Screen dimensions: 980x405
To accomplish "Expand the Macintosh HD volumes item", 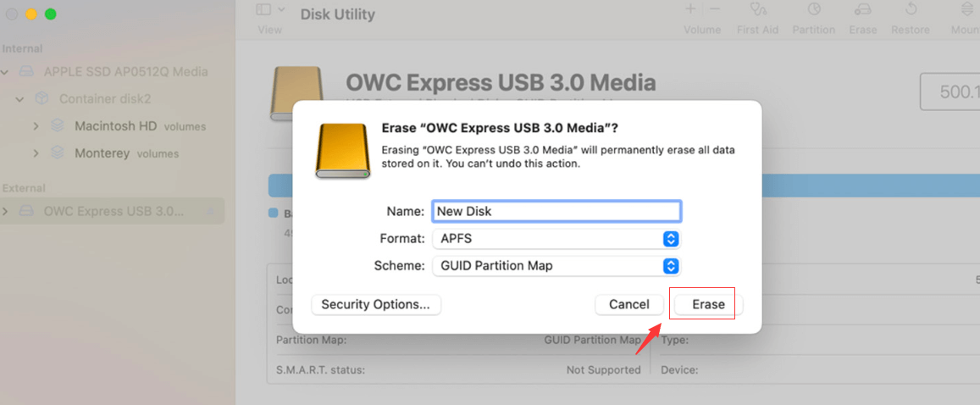I will click(x=36, y=126).
